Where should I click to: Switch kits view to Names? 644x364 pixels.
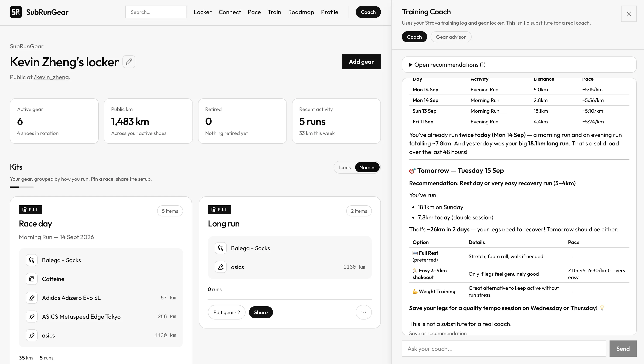click(x=367, y=167)
